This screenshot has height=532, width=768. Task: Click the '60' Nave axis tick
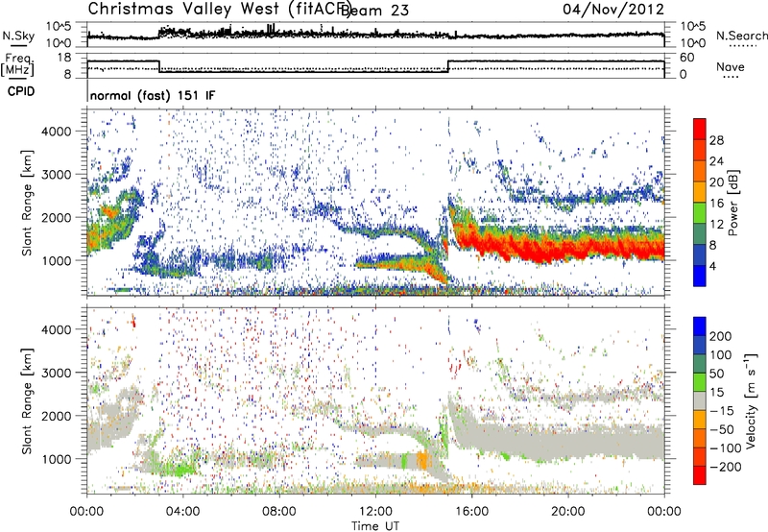(x=686, y=58)
